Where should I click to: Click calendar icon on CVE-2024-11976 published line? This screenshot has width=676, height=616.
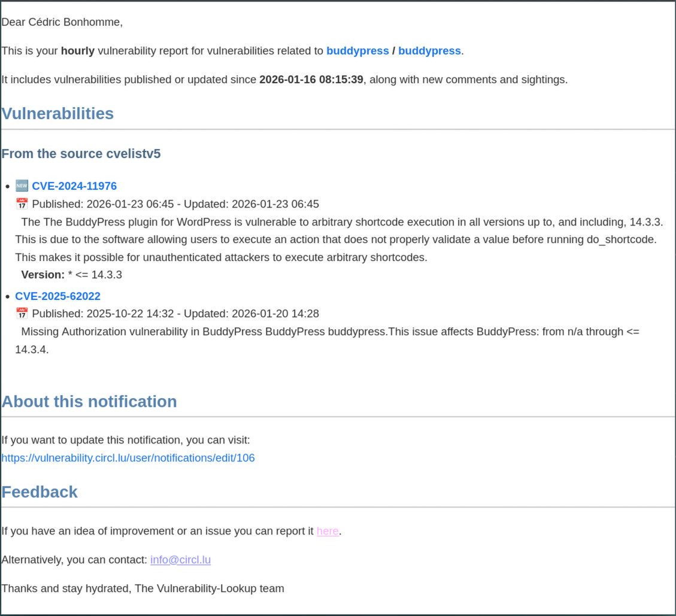[x=22, y=204]
